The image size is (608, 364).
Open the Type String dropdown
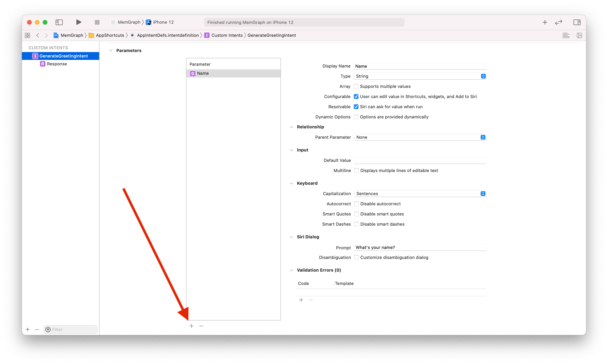(420, 76)
